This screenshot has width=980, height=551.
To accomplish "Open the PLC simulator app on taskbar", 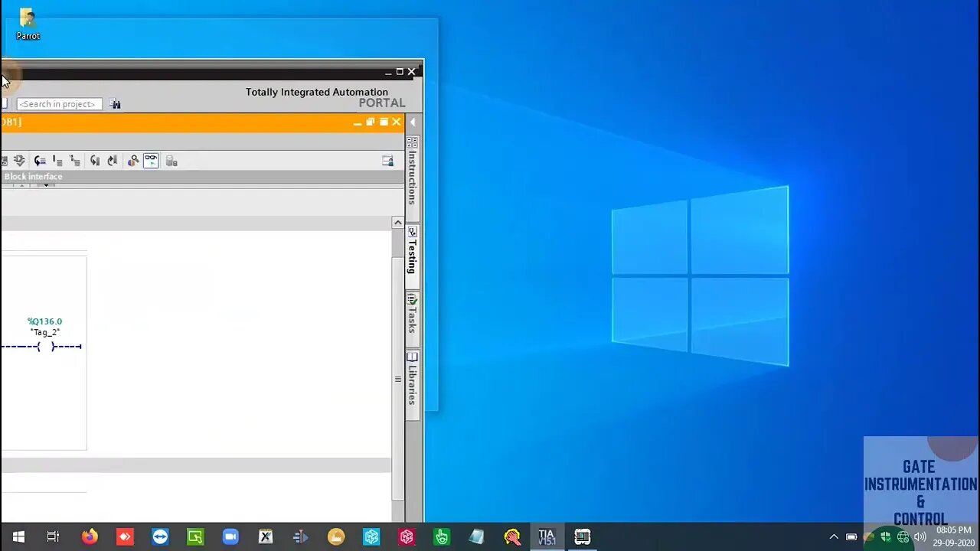I will 583,536.
